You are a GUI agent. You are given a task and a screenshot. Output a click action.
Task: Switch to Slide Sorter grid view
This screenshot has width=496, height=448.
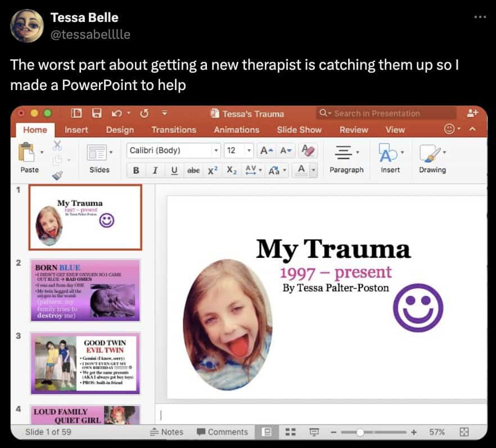(x=290, y=432)
